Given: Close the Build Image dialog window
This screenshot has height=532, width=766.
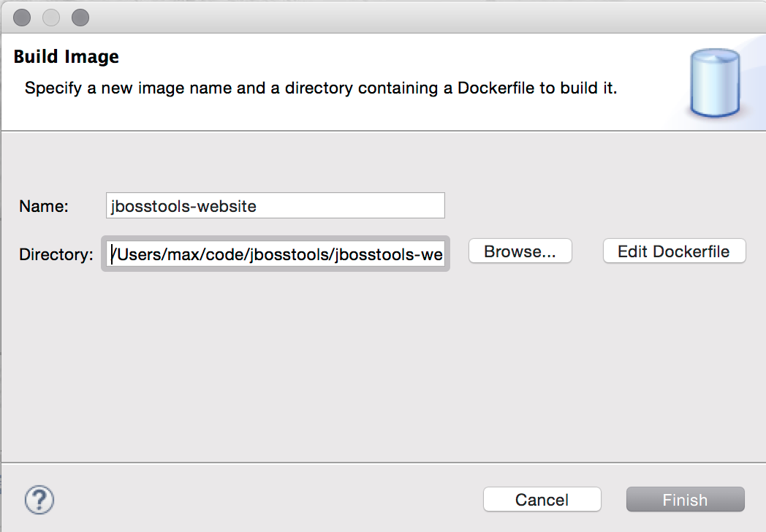Looking at the screenshot, I should pyautogui.click(x=22, y=18).
